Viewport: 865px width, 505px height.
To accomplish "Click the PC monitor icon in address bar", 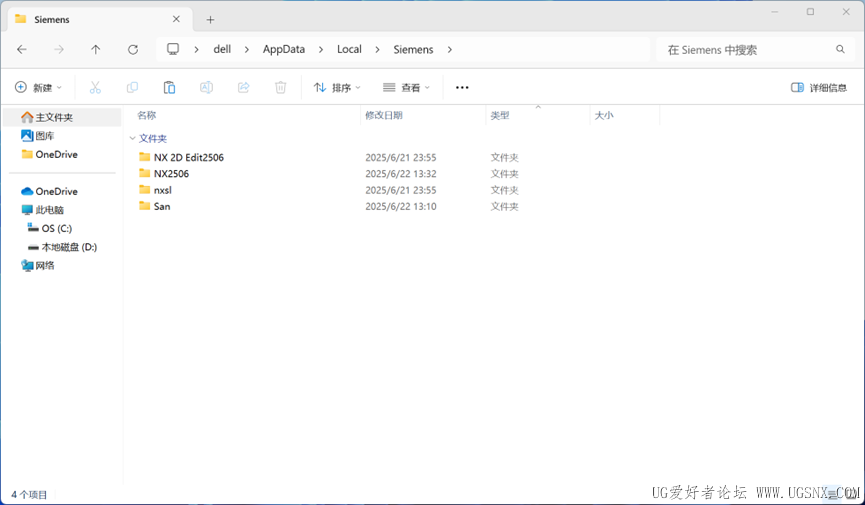I will pyautogui.click(x=173, y=49).
